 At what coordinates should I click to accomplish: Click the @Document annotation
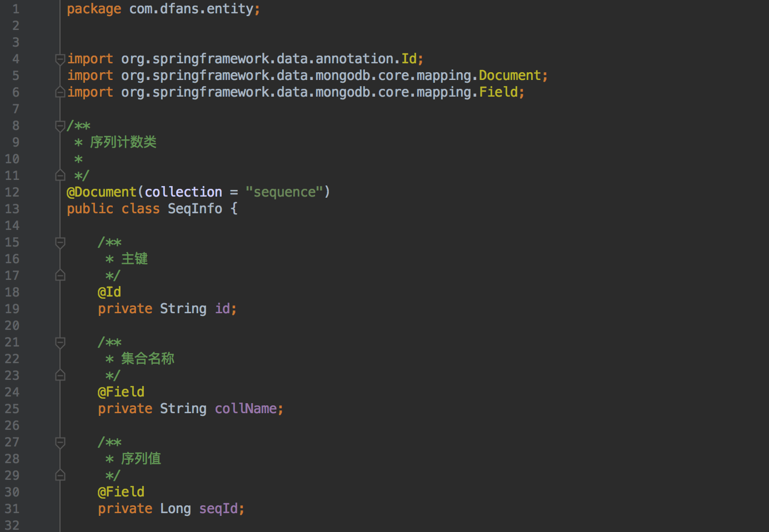coord(102,192)
